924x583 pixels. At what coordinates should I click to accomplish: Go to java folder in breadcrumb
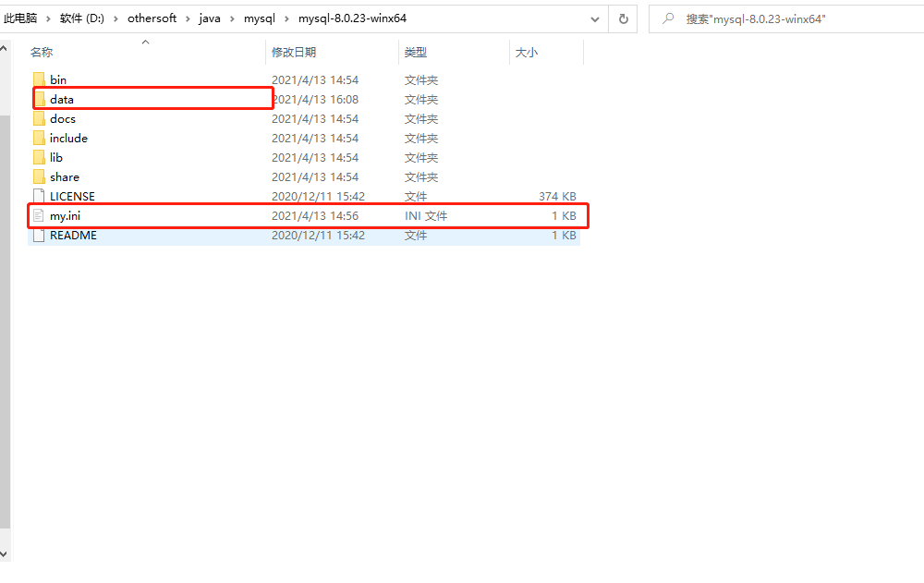[x=210, y=18]
